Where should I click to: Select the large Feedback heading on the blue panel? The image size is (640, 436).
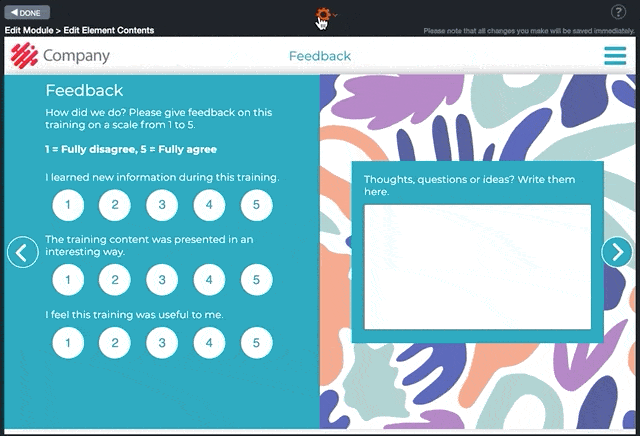pyautogui.click(x=84, y=91)
